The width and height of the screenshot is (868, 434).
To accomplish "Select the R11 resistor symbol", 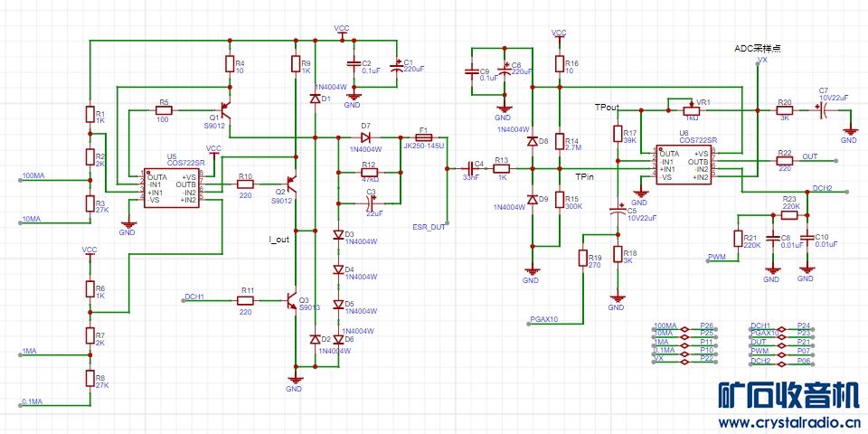I will [245, 300].
